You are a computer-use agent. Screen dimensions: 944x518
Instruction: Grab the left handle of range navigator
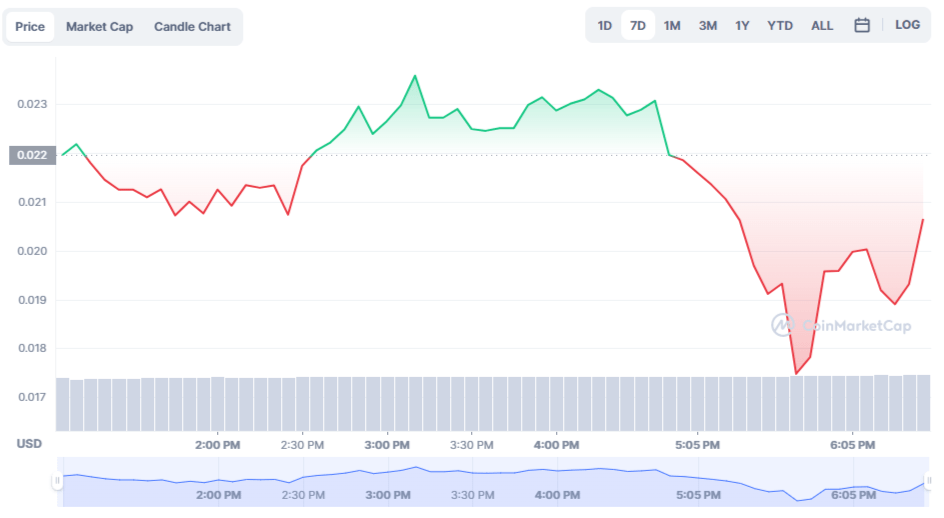point(57,481)
